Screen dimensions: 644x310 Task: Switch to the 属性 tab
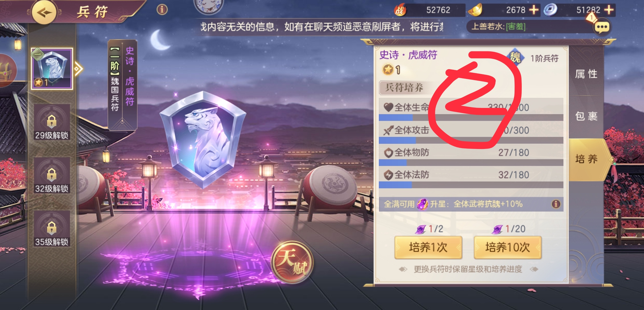(x=586, y=74)
